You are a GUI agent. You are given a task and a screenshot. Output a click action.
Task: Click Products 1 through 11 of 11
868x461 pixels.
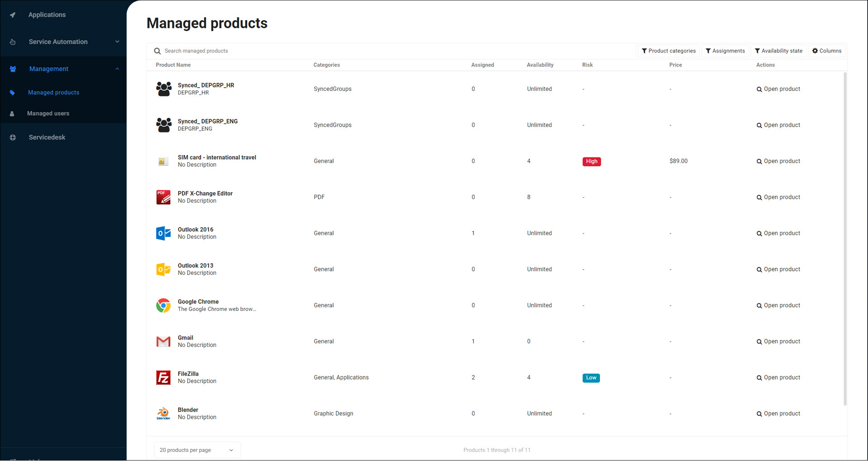tap(497, 450)
